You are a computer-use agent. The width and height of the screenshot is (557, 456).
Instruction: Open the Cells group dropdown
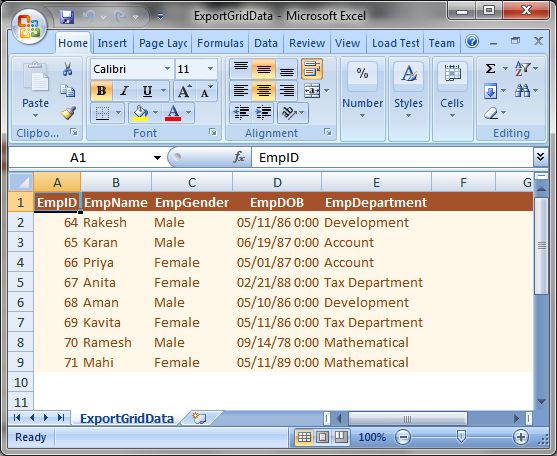point(452,99)
